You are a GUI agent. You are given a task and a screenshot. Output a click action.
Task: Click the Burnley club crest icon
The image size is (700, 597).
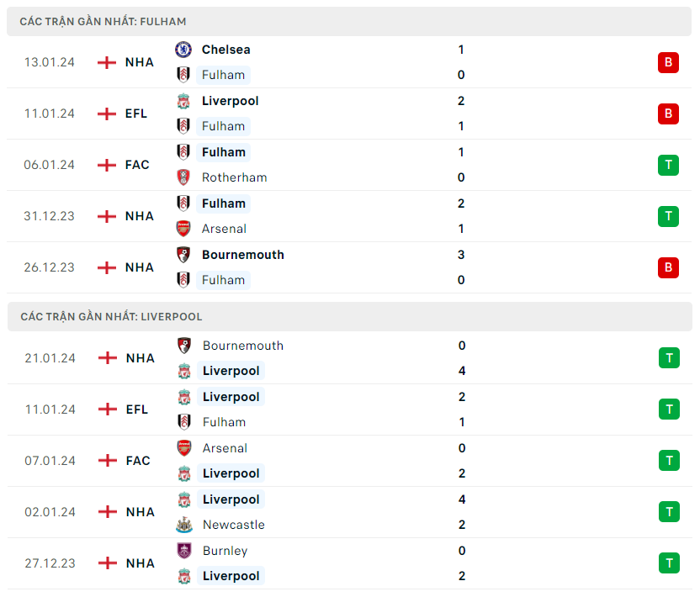coord(183,551)
